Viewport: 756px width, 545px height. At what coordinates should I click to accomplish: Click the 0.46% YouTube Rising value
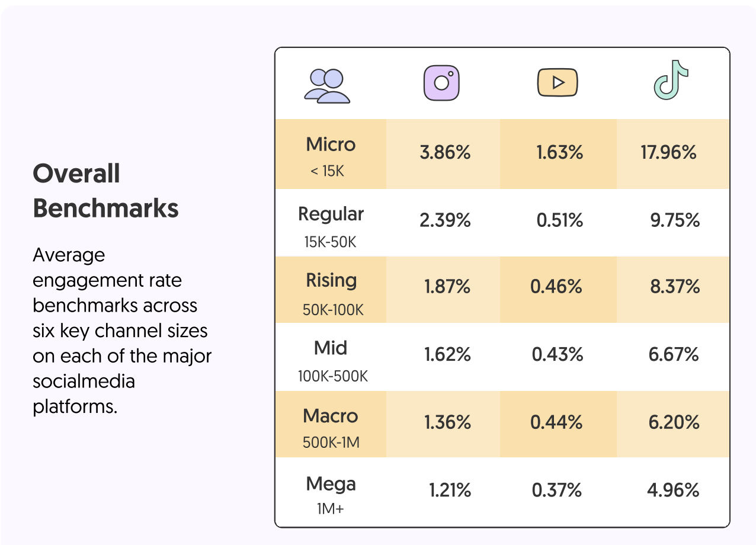[x=557, y=287]
